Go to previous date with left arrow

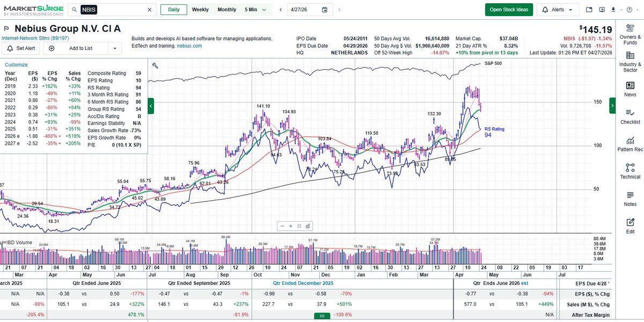280,10
